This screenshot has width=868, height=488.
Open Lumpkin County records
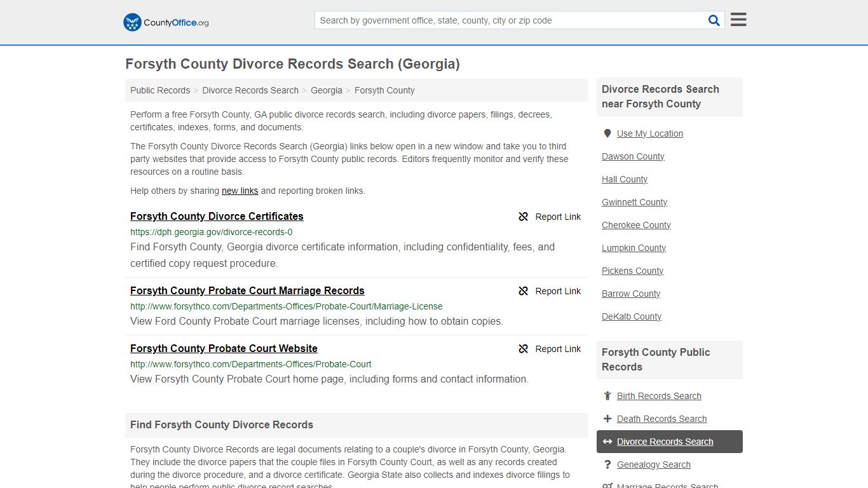pyautogui.click(x=634, y=248)
